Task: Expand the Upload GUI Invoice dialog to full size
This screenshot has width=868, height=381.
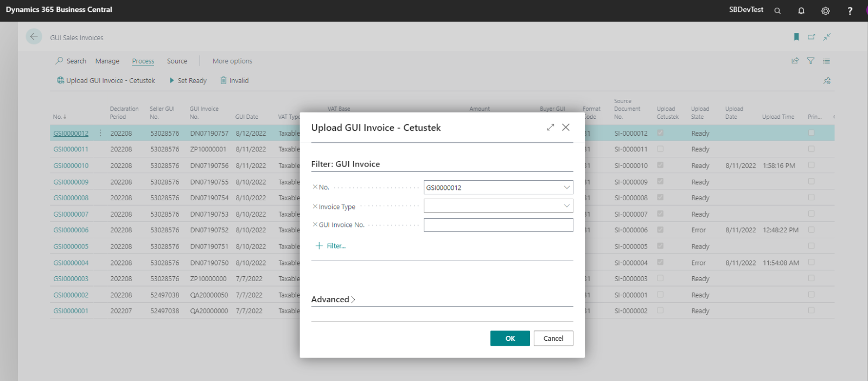Action: pyautogui.click(x=550, y=127)
